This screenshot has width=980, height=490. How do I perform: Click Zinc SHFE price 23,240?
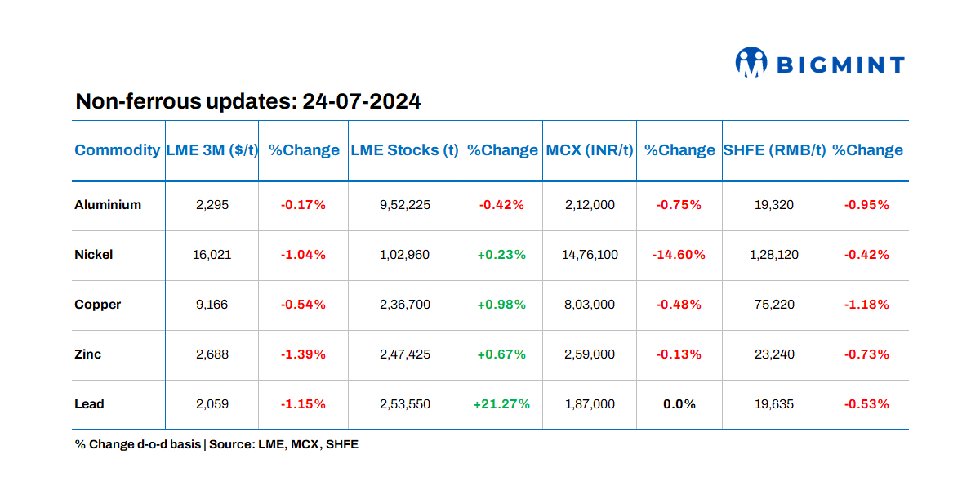tap(771, 354)
